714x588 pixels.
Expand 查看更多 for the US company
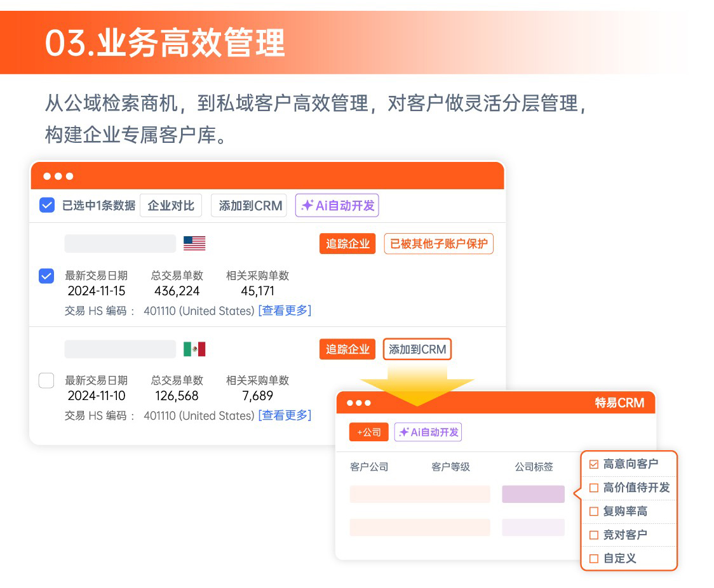tap(285, 311)
